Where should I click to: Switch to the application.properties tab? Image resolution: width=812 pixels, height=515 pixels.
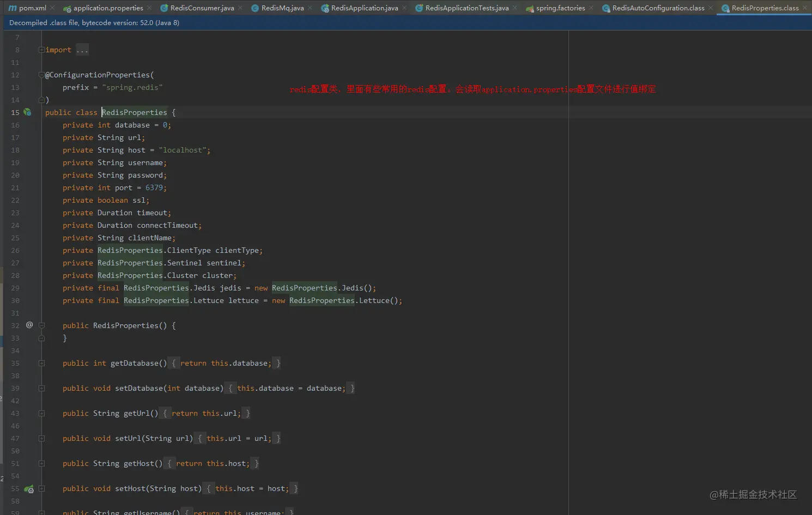click(x=108, y=8)
